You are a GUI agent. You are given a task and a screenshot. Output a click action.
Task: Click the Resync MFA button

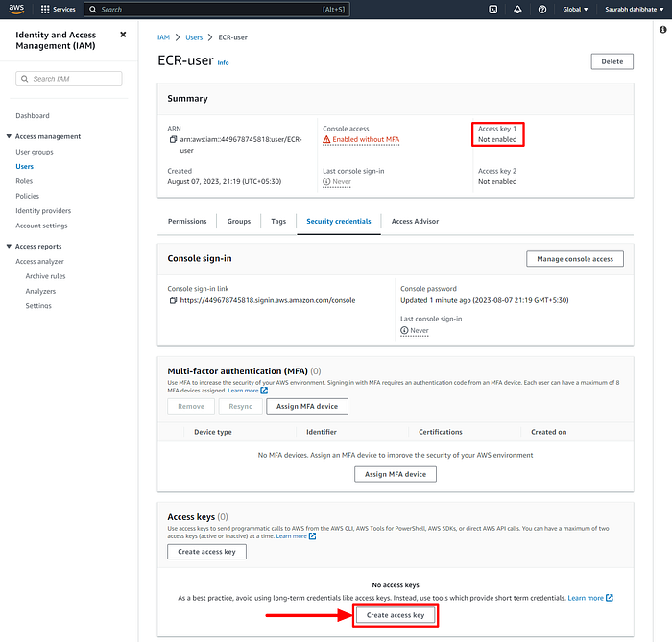240,406
